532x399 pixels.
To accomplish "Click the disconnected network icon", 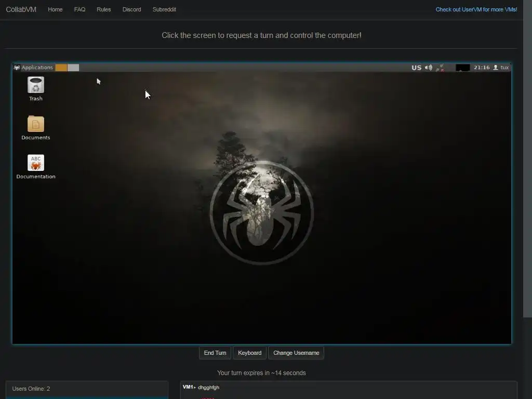I will tap(440, 68).
